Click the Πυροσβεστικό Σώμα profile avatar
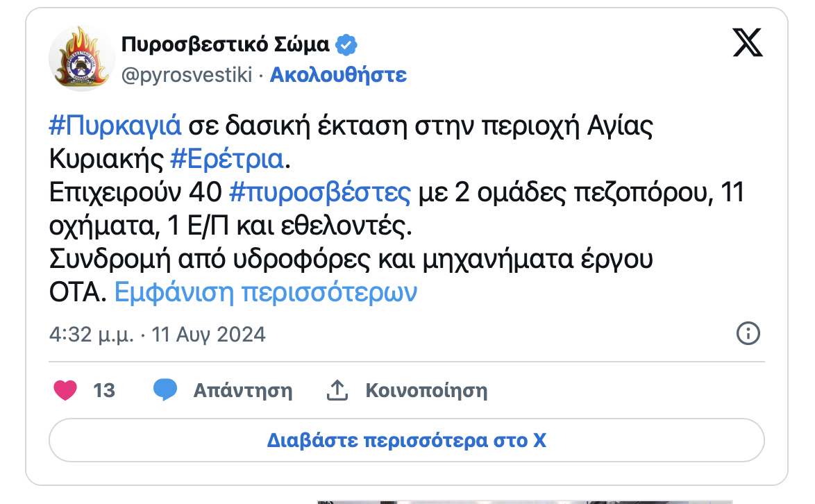The height and width of the screenshot is (504, 815). 81,59
